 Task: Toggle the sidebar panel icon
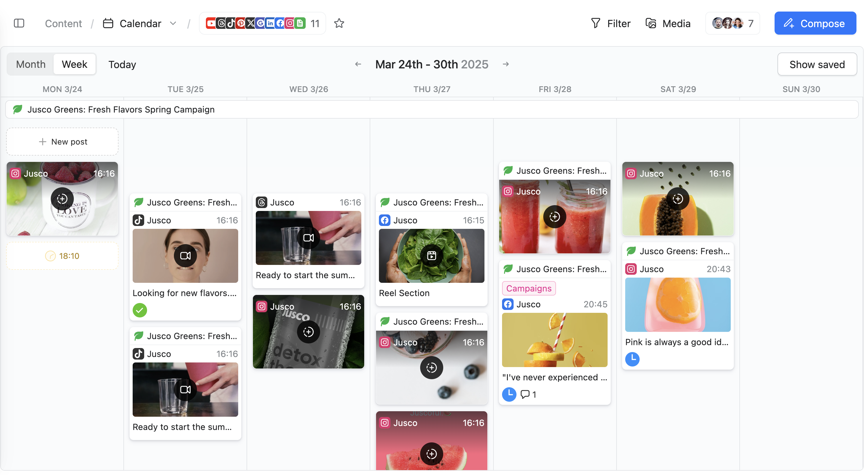[x=19, y=23]
